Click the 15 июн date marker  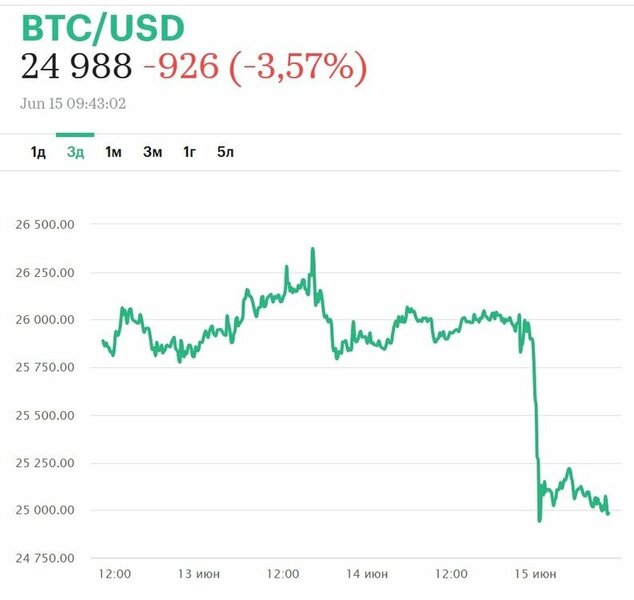536,574
